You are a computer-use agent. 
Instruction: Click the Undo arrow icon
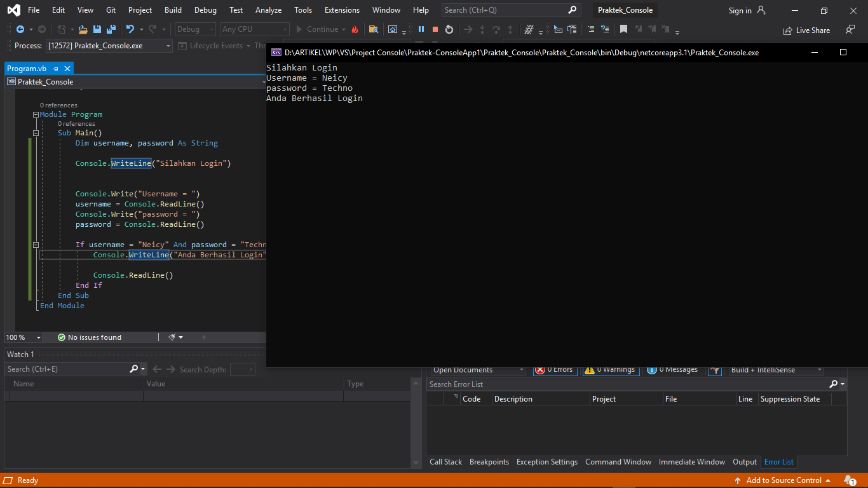pos(130,29)
